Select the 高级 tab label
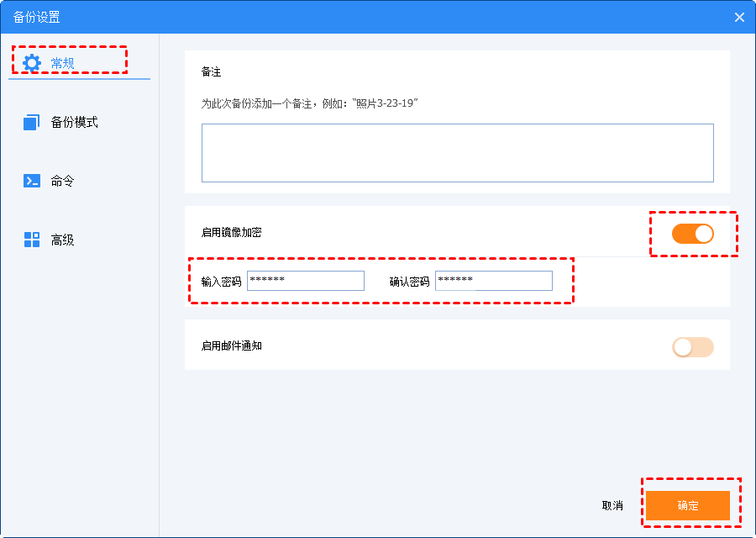 coord(62,240)
